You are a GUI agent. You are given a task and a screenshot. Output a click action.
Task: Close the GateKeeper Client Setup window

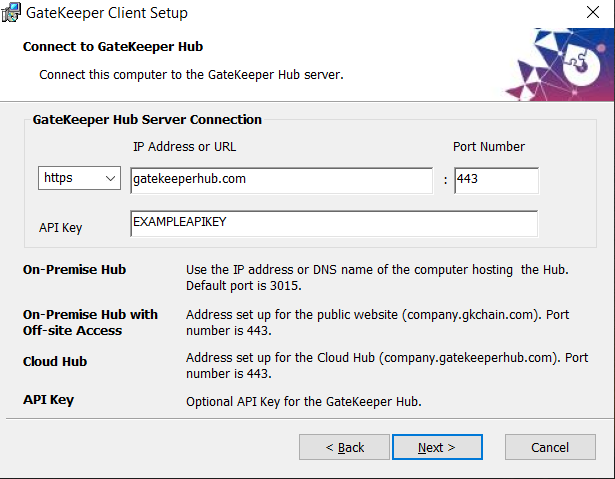pyautogui.click(x=591, y=14)
